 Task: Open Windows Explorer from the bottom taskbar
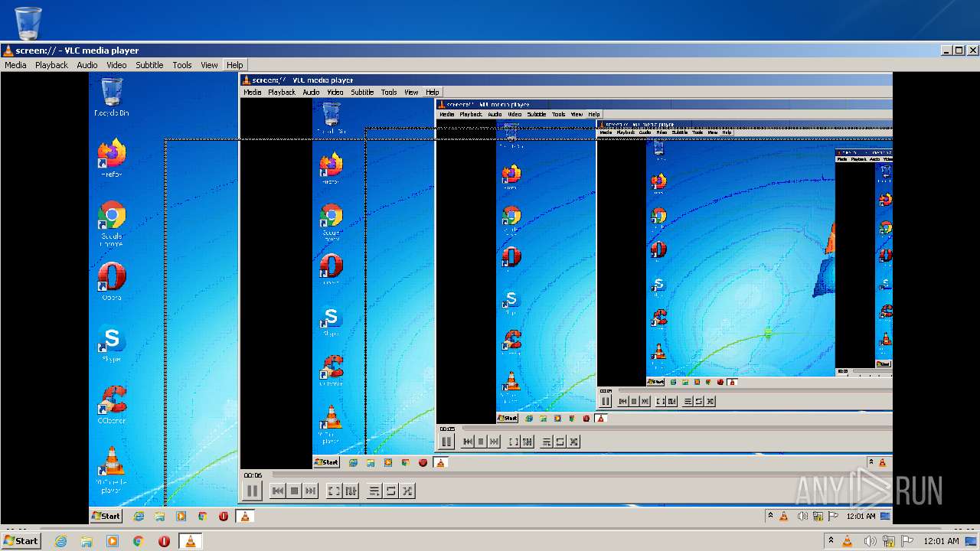[x=87, y=541]
